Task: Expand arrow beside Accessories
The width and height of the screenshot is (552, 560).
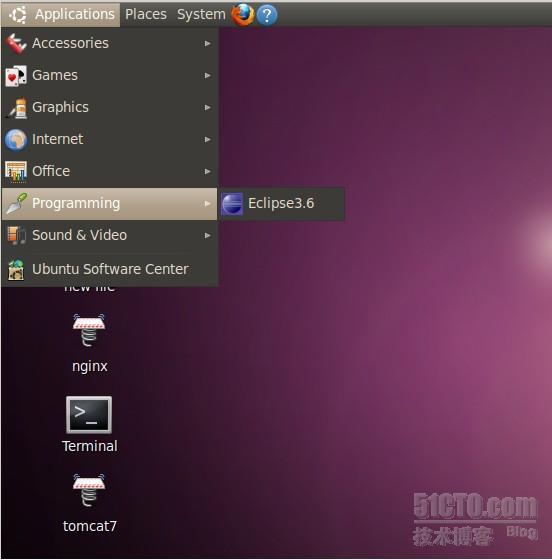Action: 207,44
